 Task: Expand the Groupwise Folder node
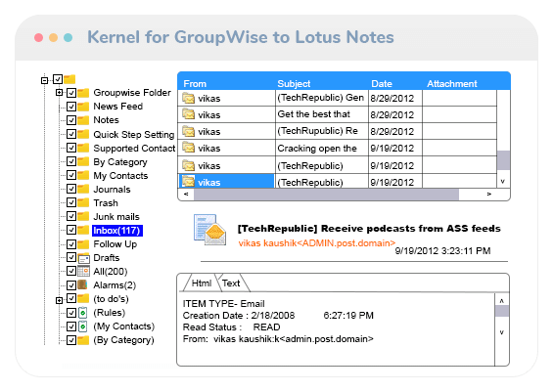tap(59, 93)
